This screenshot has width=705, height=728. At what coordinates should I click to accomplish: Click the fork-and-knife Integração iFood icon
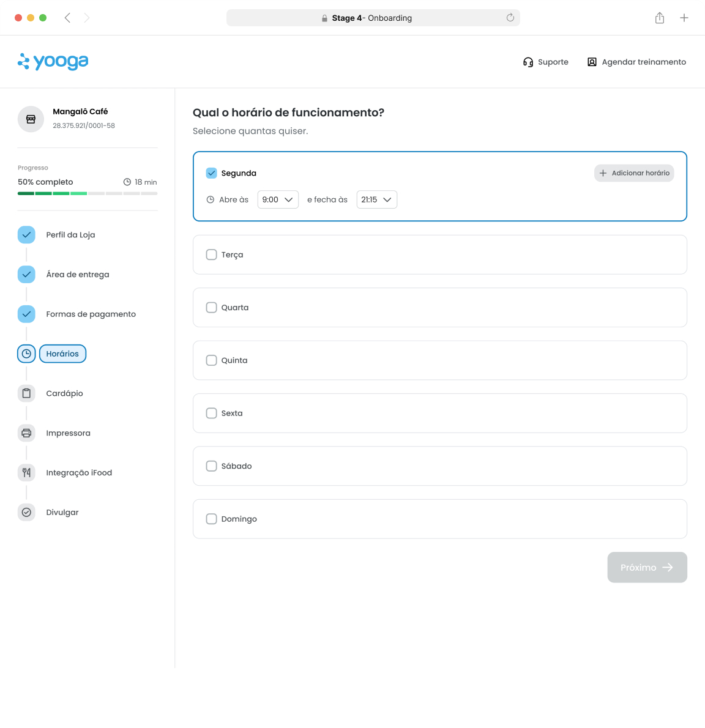(26, 472)
